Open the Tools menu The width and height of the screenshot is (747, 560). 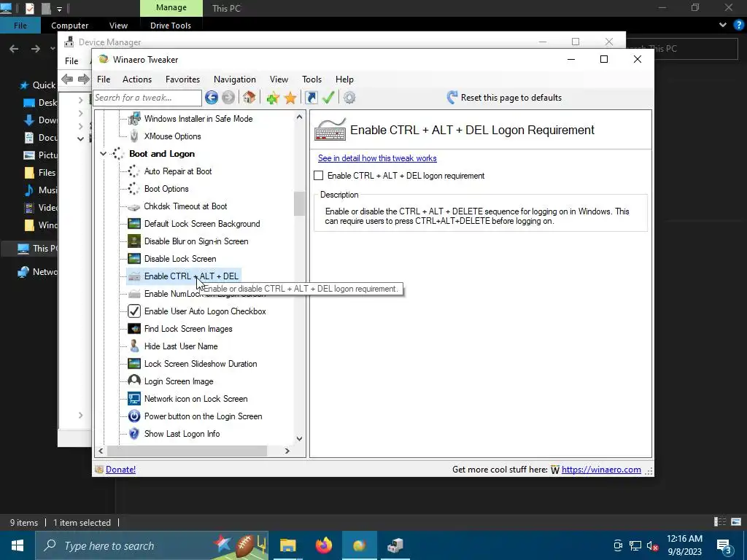click(311, 79)
